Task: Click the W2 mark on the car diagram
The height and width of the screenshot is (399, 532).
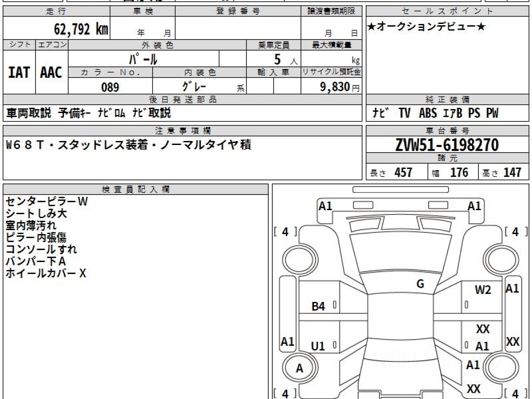Action: (x=483, y=290)
